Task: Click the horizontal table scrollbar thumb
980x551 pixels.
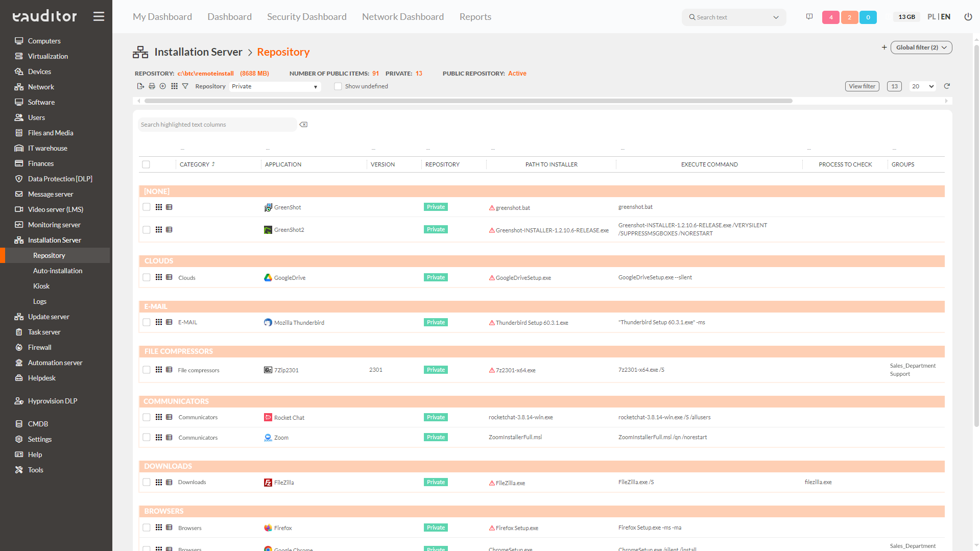Action: 468,101
